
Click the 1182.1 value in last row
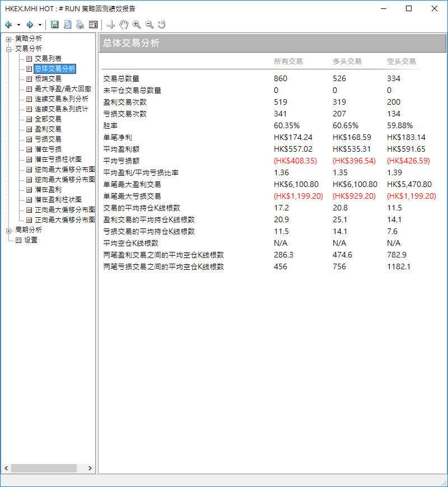pos(399,267)
